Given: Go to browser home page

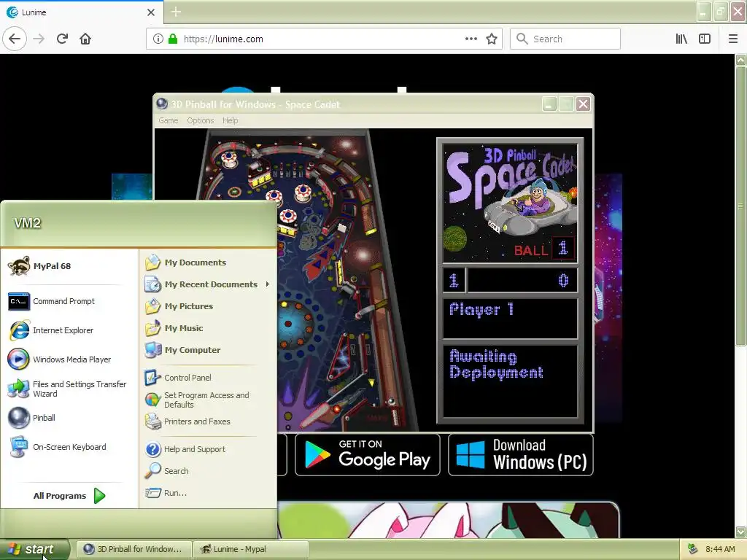Looking at the screenshot, I should click(x=85, y=39).
